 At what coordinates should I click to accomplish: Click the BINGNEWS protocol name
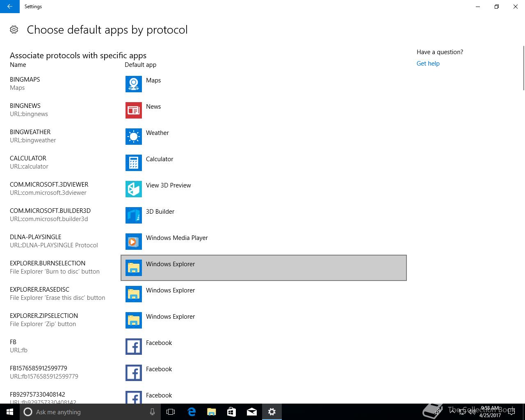coord(25,106)
